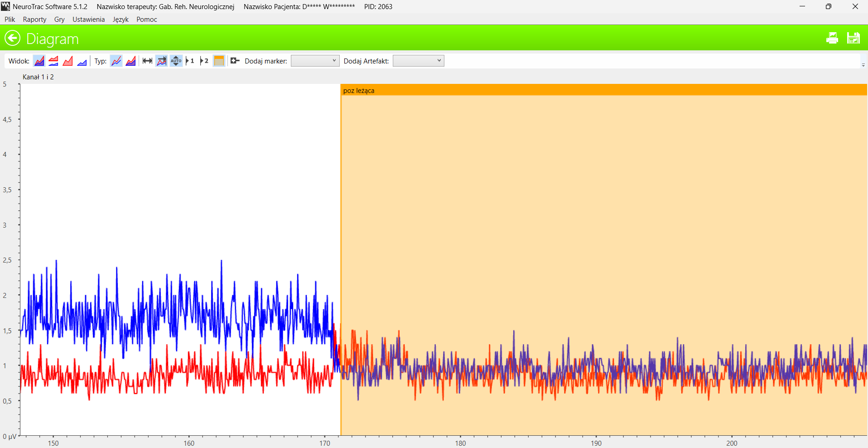The width and height of the screenshot is (868, 448).
Task: Toggle the follow-signal scrolling graph button
Action: click(161, 61)
